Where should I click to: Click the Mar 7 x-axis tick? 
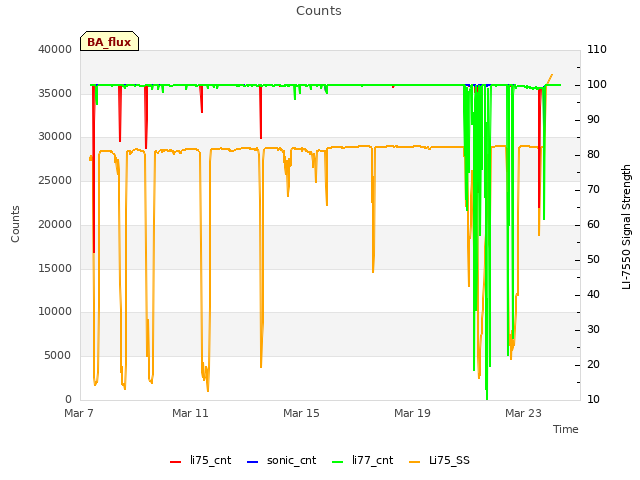click(x=79, y=413)
